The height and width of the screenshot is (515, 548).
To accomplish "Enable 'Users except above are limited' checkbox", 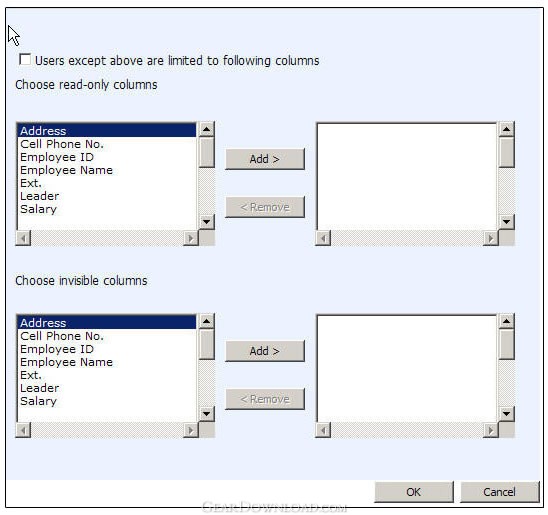I will (x=25, y=59).
